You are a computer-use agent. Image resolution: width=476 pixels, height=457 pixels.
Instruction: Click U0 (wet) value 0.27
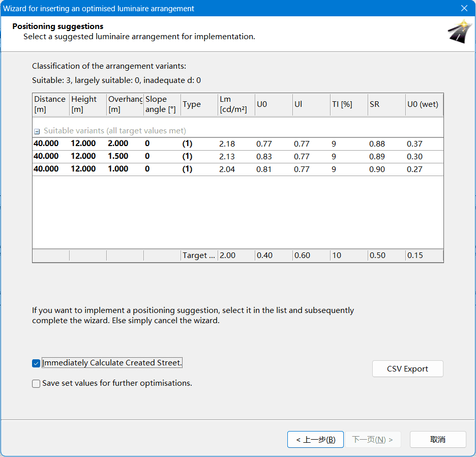pyautogui.click(x=414, y=169)
